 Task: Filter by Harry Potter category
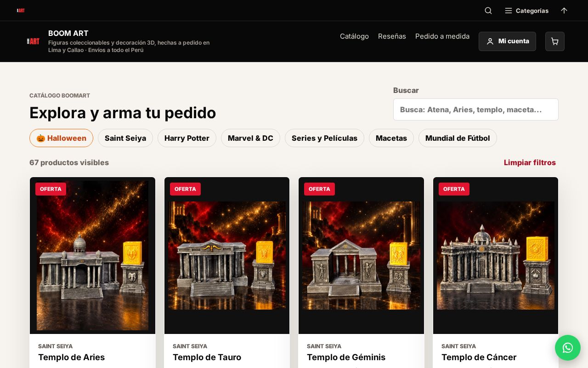click(x=187, y=138)
